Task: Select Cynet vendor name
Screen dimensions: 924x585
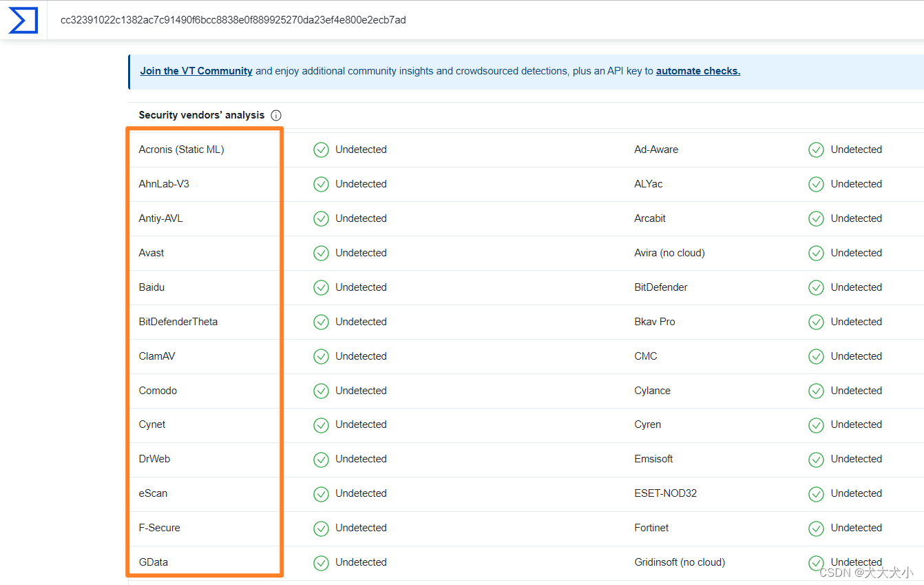Action: tap(152, 424)
